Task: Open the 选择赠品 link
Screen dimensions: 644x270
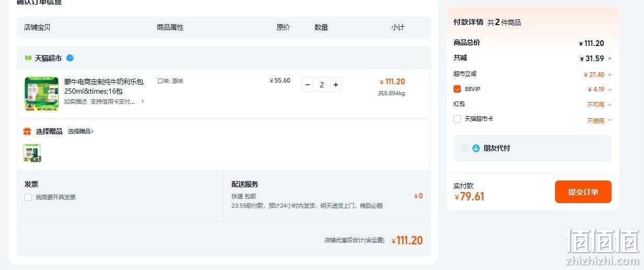Action: 81,131
